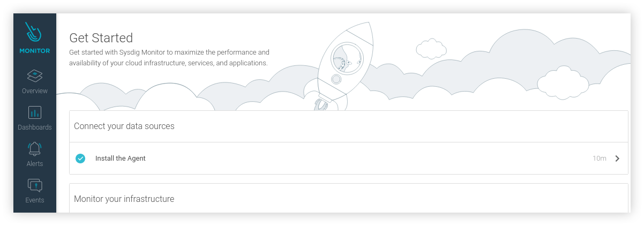The width and height of the screenshot is (644, 226).
Task: Open the Events speech bubble icon
Action: (34, 185)
